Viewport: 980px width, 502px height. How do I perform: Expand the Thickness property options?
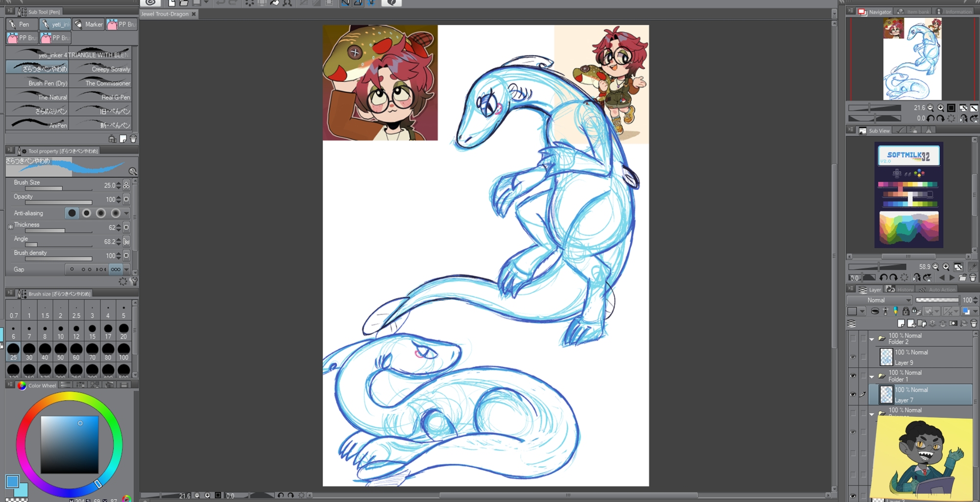10,227
